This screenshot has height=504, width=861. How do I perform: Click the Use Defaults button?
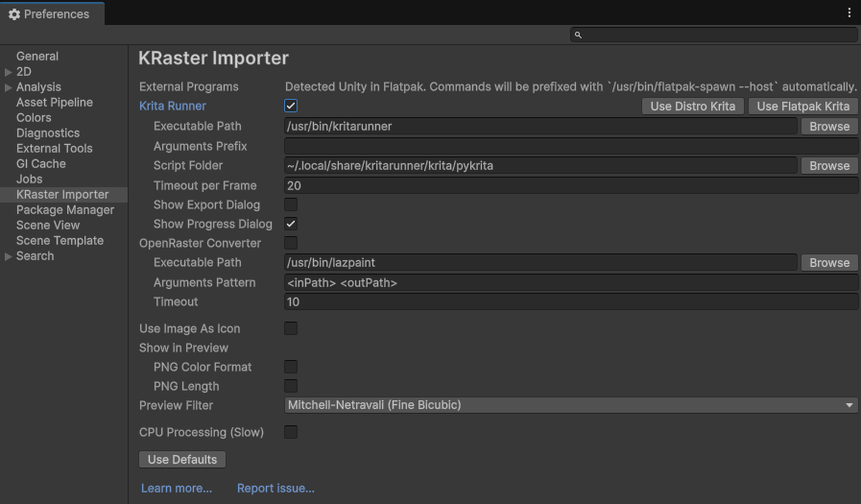point(182,460)
